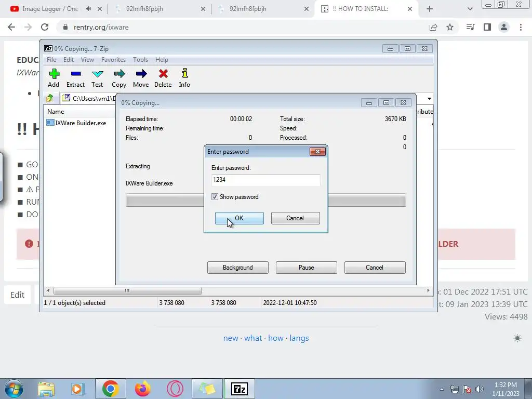Screen dimensions: 532x399
Task: Click the right scroll arrow in 7-Zip
Action: tap(428, 291)
